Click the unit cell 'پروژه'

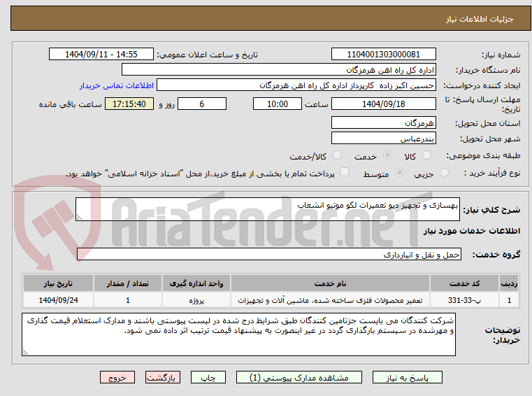(196, 300)
